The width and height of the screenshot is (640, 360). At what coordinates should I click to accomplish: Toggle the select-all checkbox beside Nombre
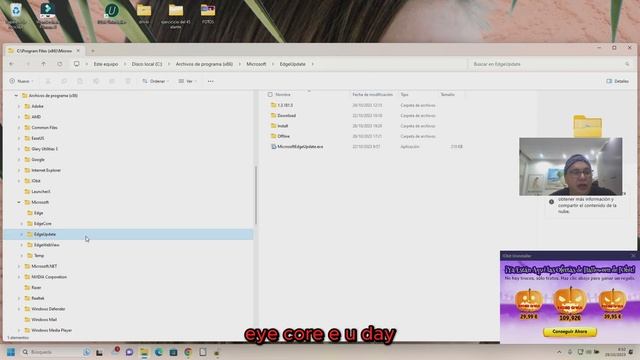tap(270, 94)
